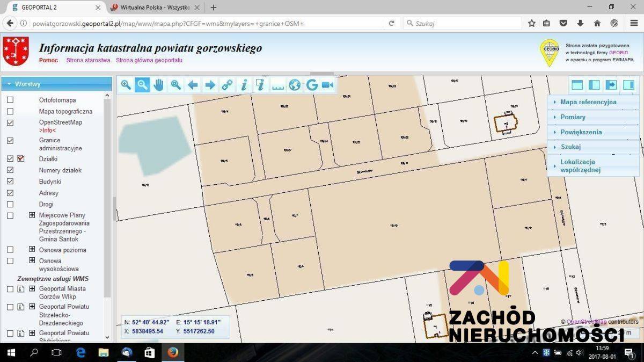Open Google view with the G icon
644x362 pixels.
pos(312,85)
